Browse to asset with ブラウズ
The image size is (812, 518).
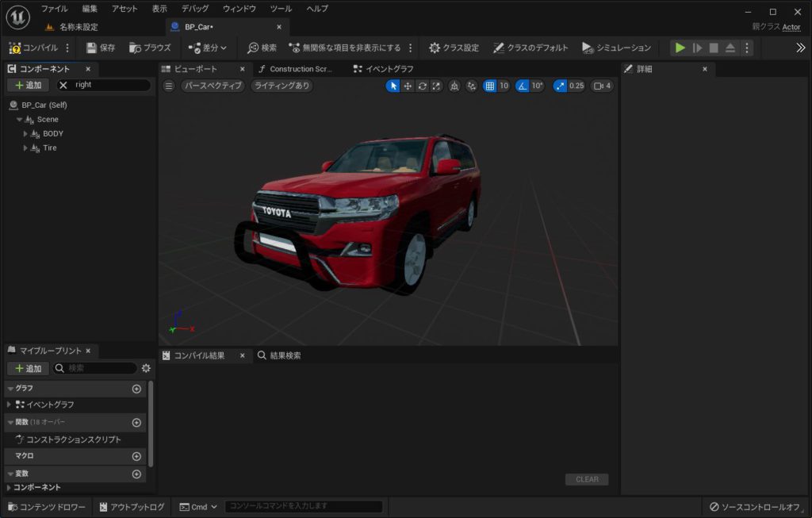point(150,48)
